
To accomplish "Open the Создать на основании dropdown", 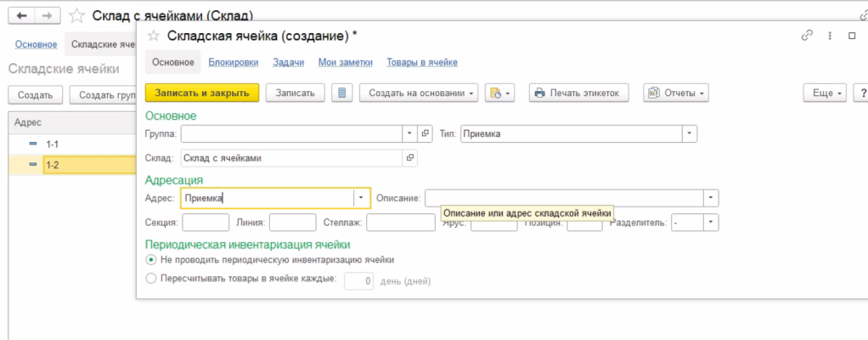I will 419,93.
